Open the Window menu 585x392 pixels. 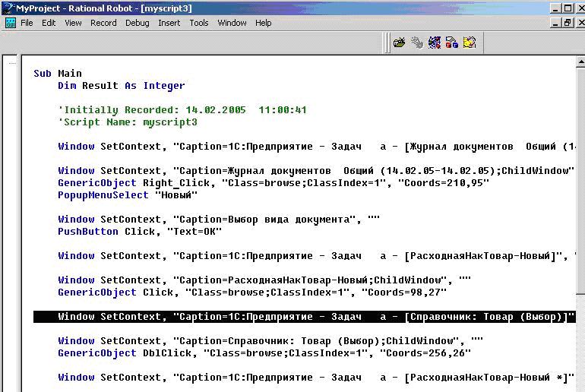coord(232,23)
